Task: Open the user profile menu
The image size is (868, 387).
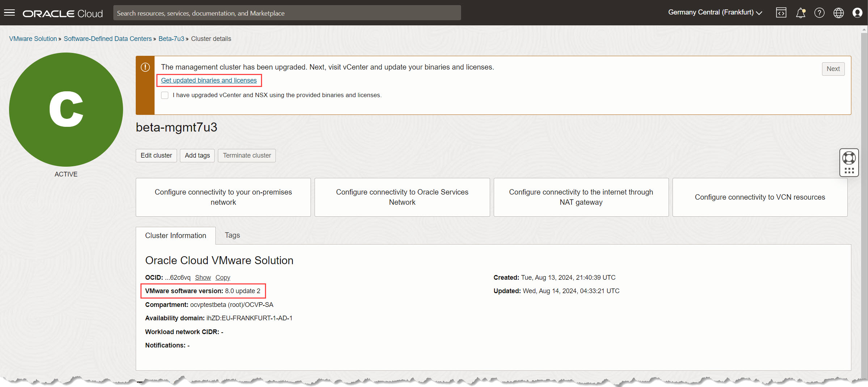Action: click(x=858, y=13)
